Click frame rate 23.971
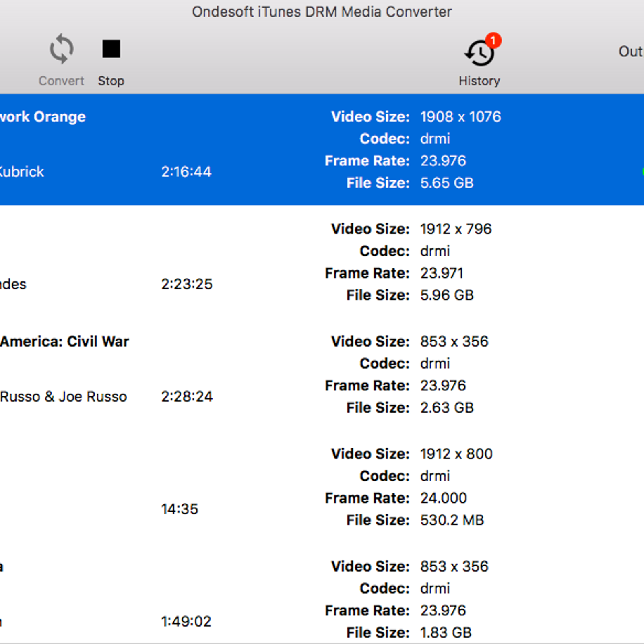This screenshot has width=644, height=644. click(442, 273)
